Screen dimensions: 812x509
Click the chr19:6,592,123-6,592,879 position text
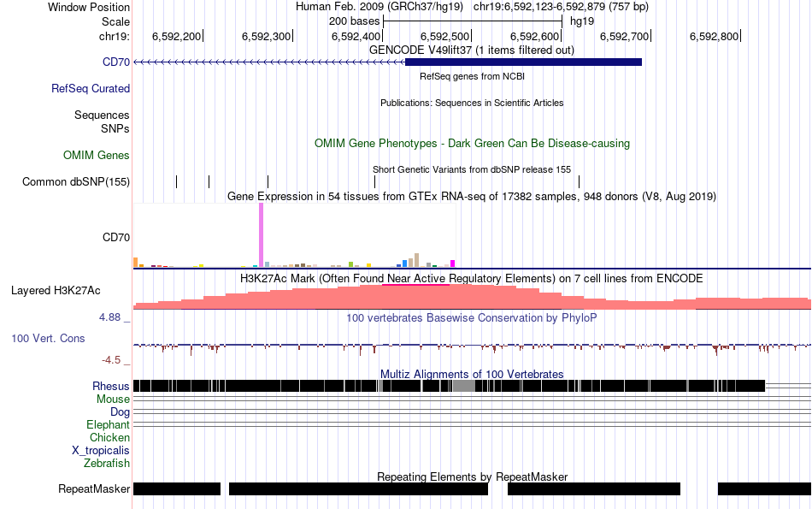(561, 7)
